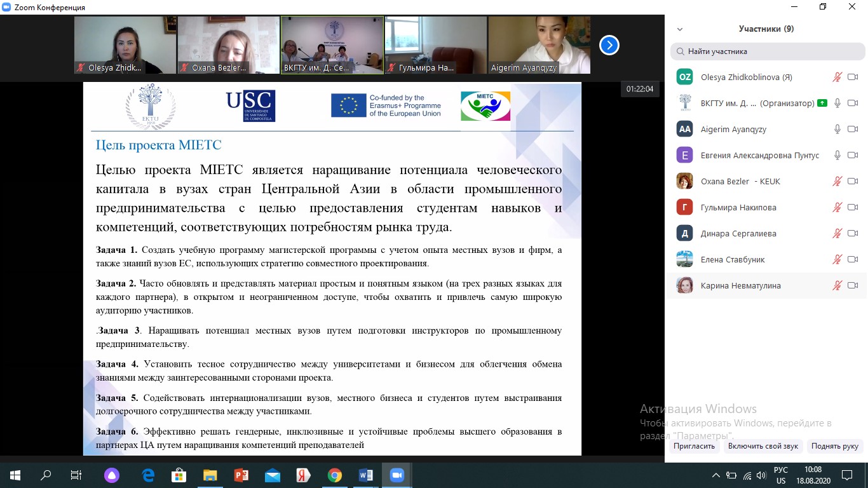This screenshot has height=488, width=868.
Task: Click Карина Невматулина's muted microphone icon
Action: (x=837, y=285)
